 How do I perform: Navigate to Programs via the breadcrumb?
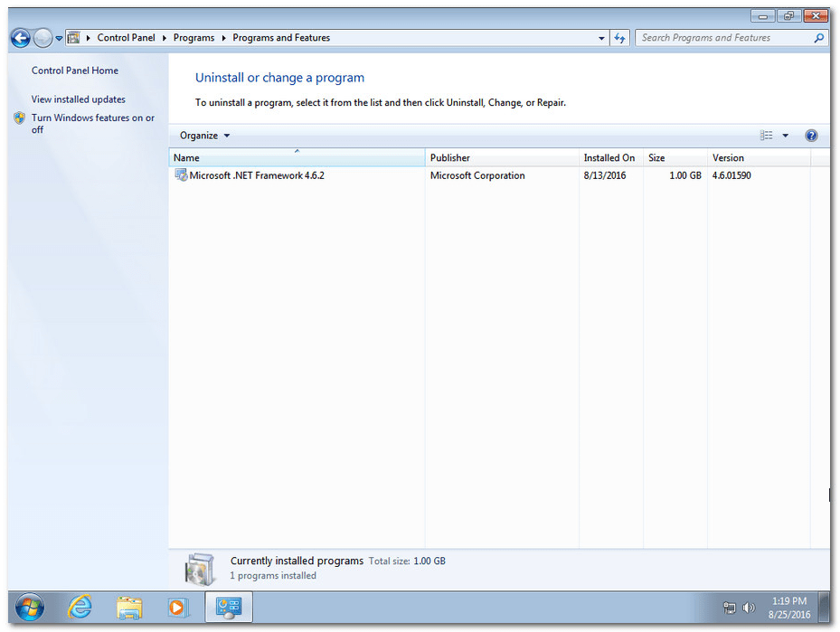click(193, 37)
